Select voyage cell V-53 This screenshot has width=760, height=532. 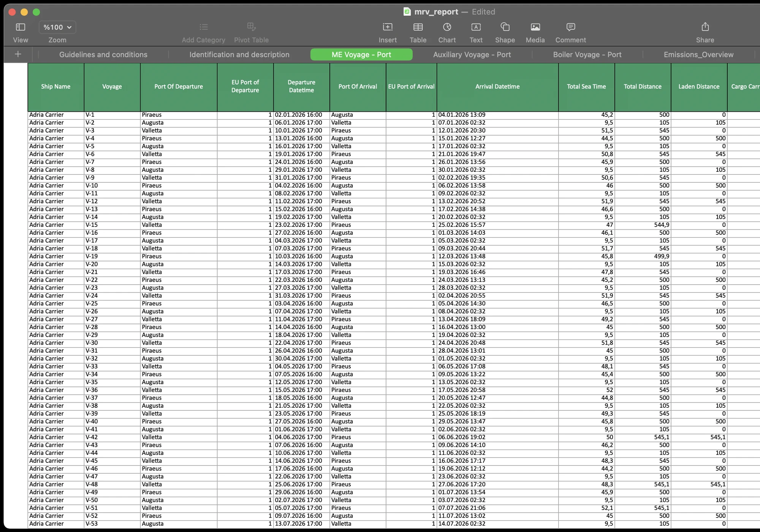[112, 524]
